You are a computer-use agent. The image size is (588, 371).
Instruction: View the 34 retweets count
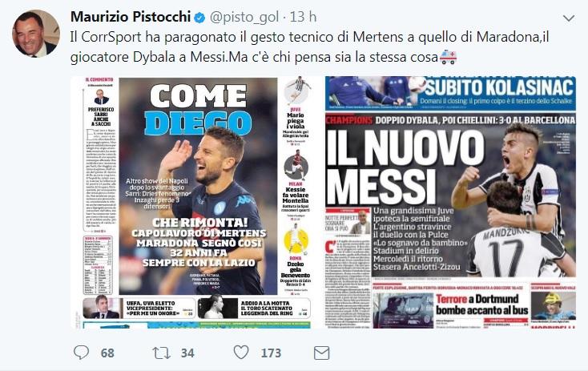pyautogui.click(x=187, y=353)
